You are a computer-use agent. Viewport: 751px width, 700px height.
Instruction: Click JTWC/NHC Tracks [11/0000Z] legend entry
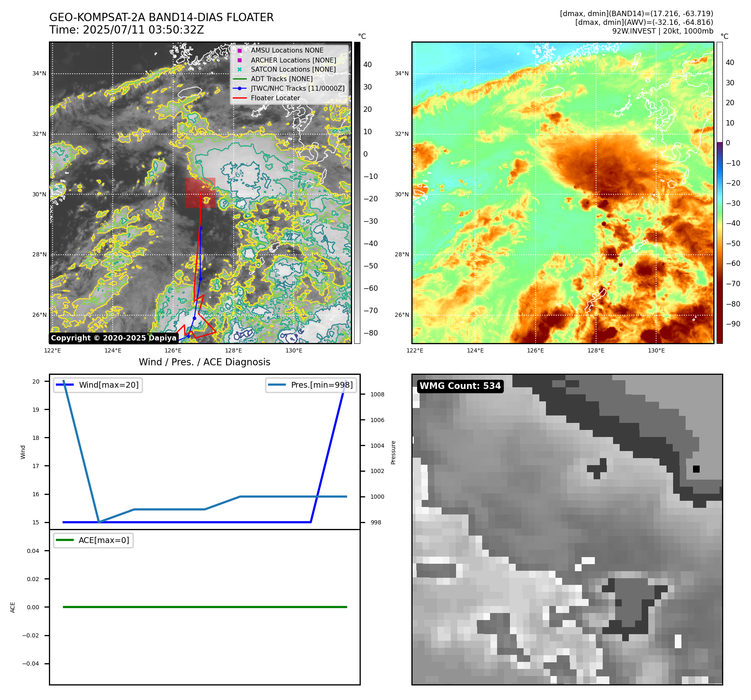tap(297, 88)
